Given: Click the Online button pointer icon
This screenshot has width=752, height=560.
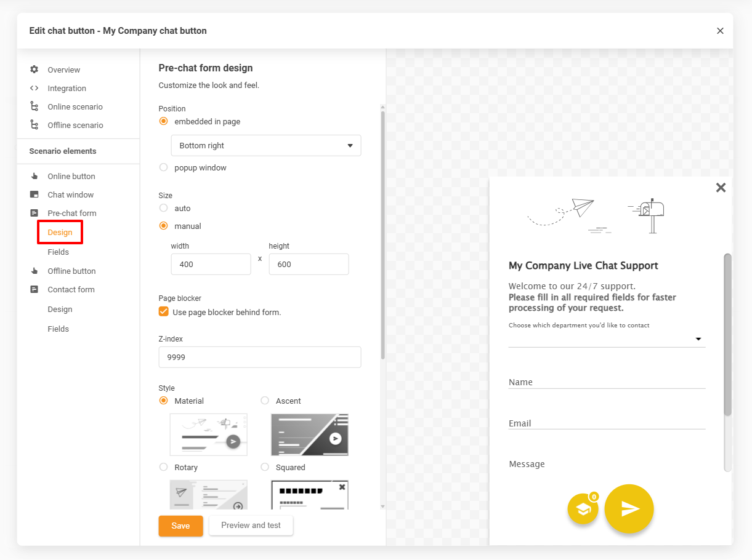Looking at the screenshot, I should (34, 176).
